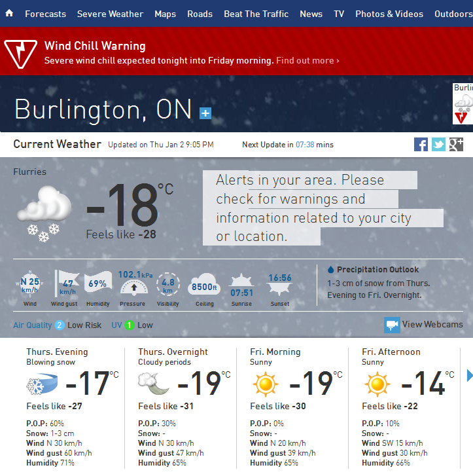473x476 pixels.
Task: Open the View Webcams camera icon
Action: [x=392, y=325]
